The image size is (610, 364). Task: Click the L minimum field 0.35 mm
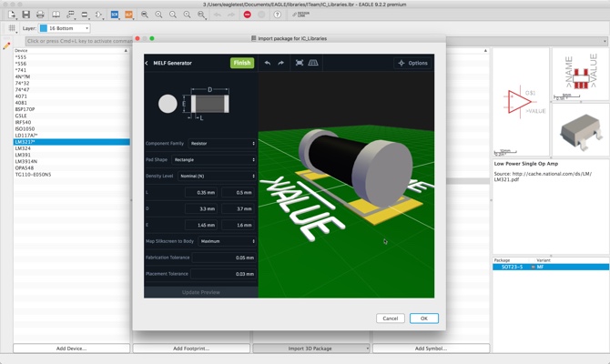(x=201, y=193)
